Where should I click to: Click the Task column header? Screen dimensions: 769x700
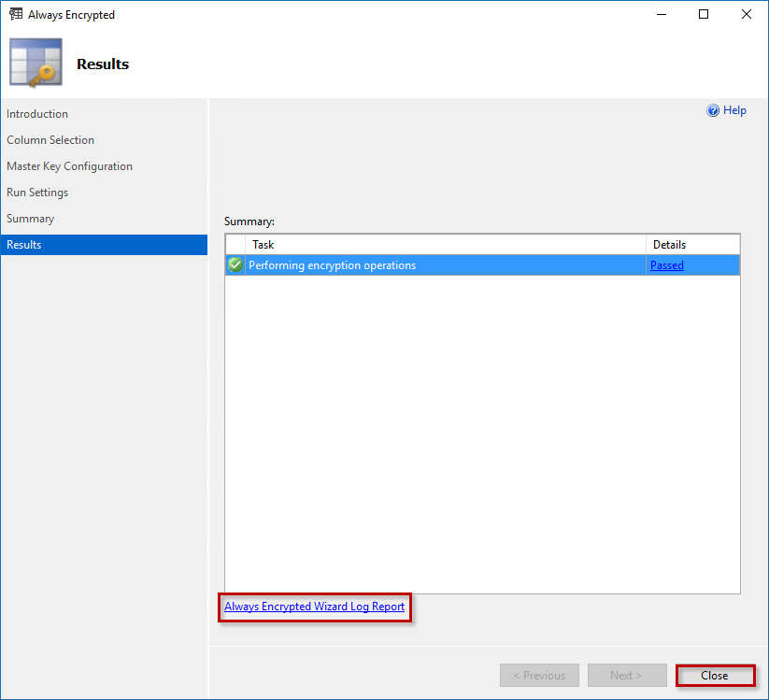click(446, 244)
